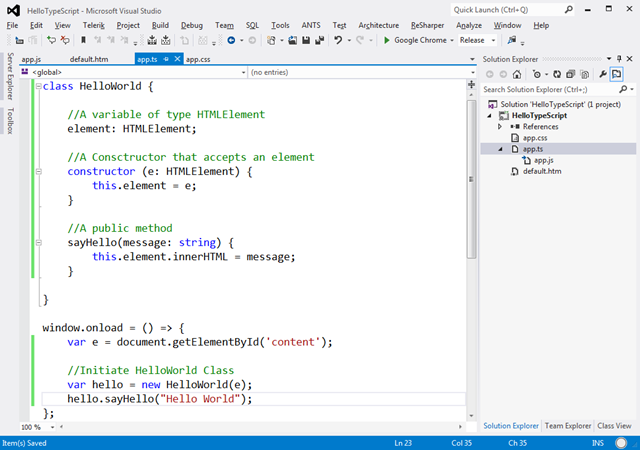This screenshot has width=640, height=450.
Task: Open the Debug menu
Action: click(191, 25)
